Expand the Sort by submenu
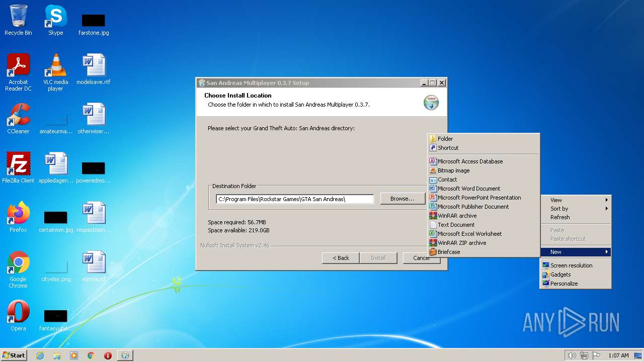This screenshot has height=362, width=644. (x=576, y=209)
